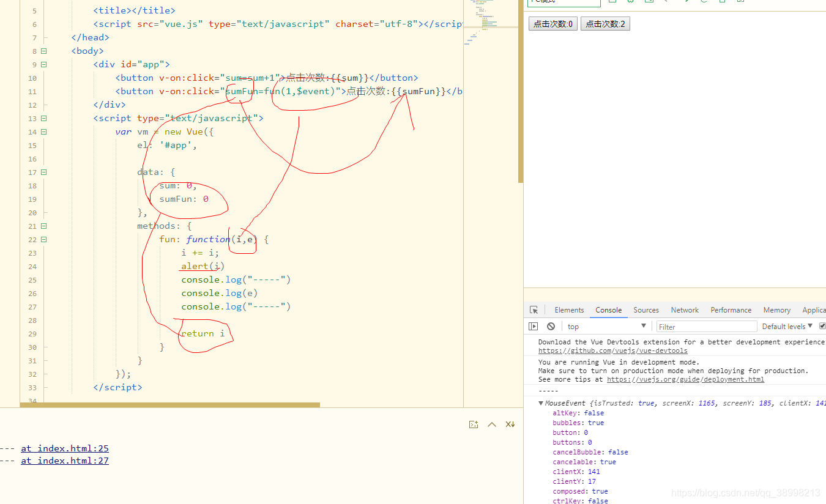Click the 点击次数:2 button
Screen dimensions: 826x504
tap(605, 24)
